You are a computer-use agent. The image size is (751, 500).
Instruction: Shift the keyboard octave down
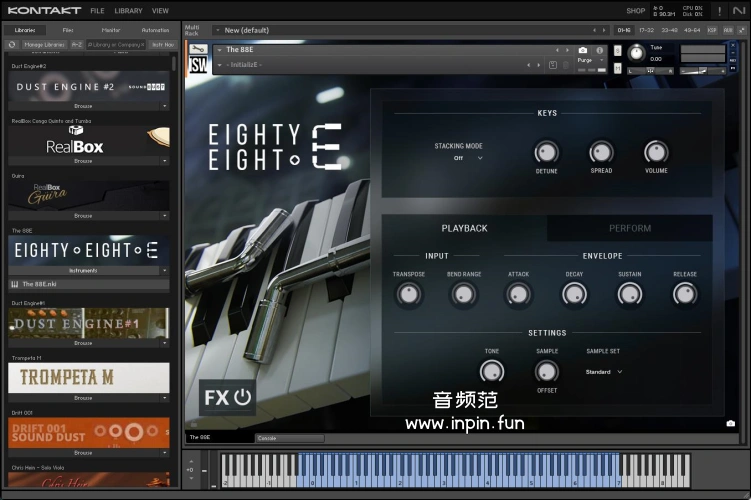(191, 478)
